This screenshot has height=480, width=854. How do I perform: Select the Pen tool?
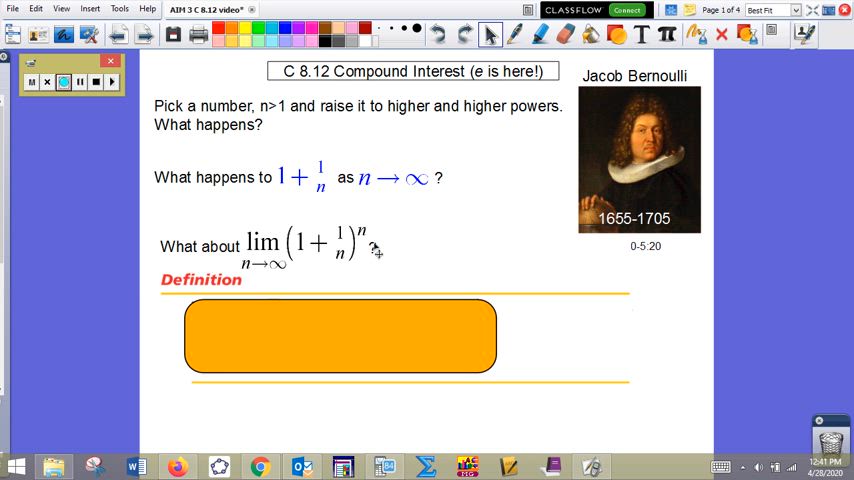click(x=515, y=35)
